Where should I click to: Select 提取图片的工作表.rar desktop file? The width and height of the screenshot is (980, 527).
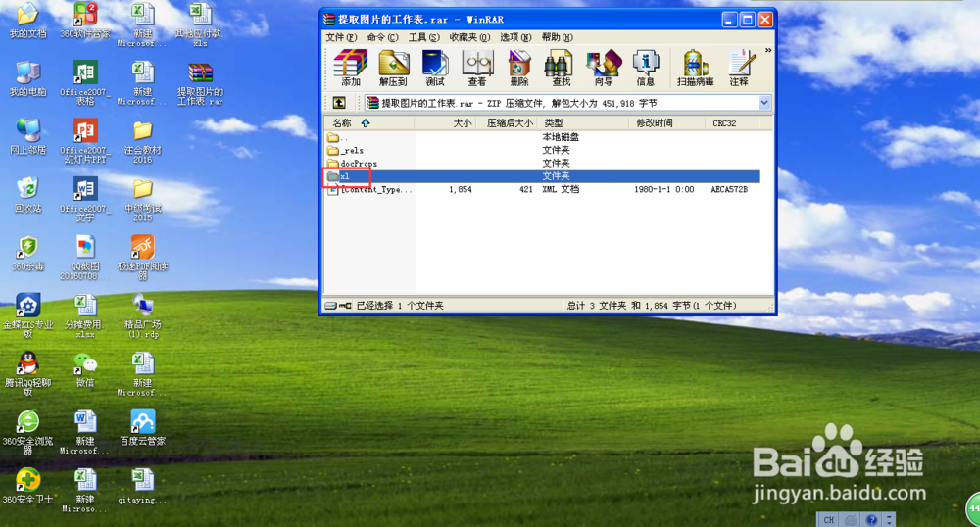(x=200, y=84)
